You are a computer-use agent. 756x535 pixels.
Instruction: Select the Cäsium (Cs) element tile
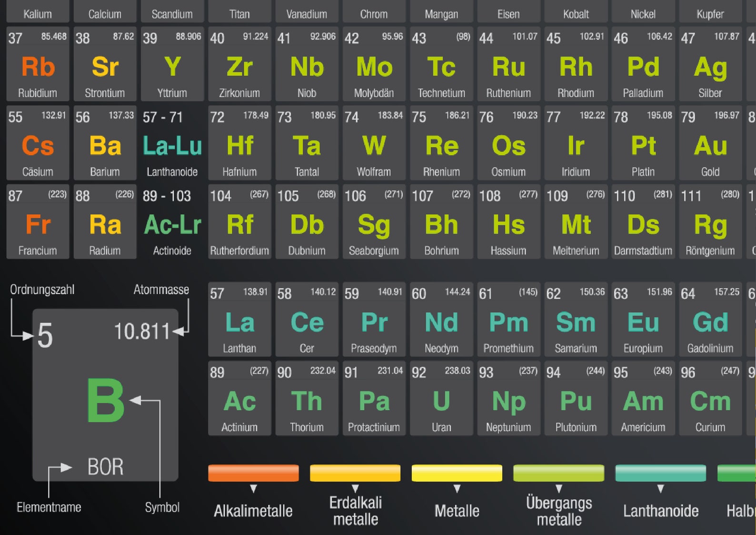pyautogui.click(x=38, y=143)
